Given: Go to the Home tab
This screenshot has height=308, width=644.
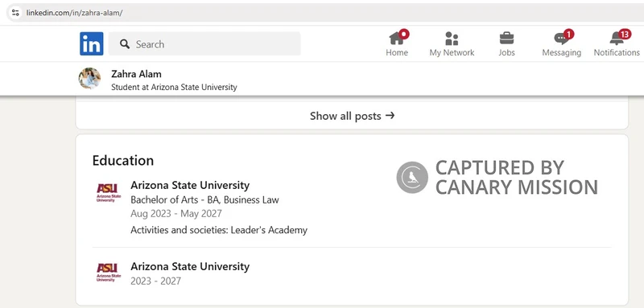Looking at the screenshot, I should tap(397, 43).
